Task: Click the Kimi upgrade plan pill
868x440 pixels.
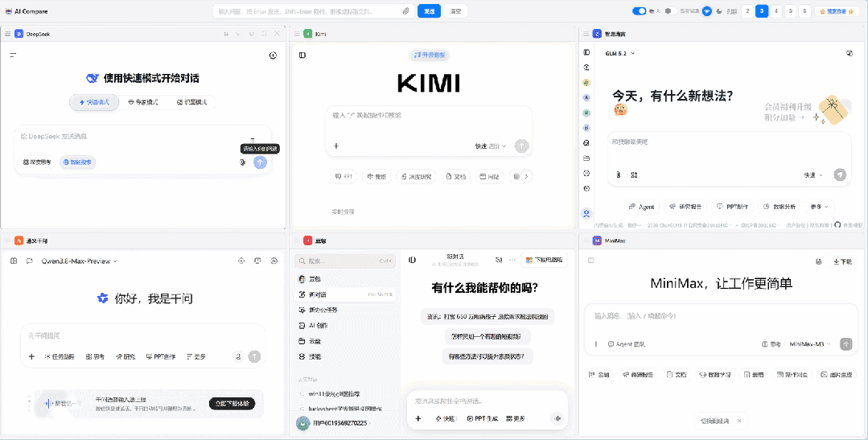Action: (430, 55)
